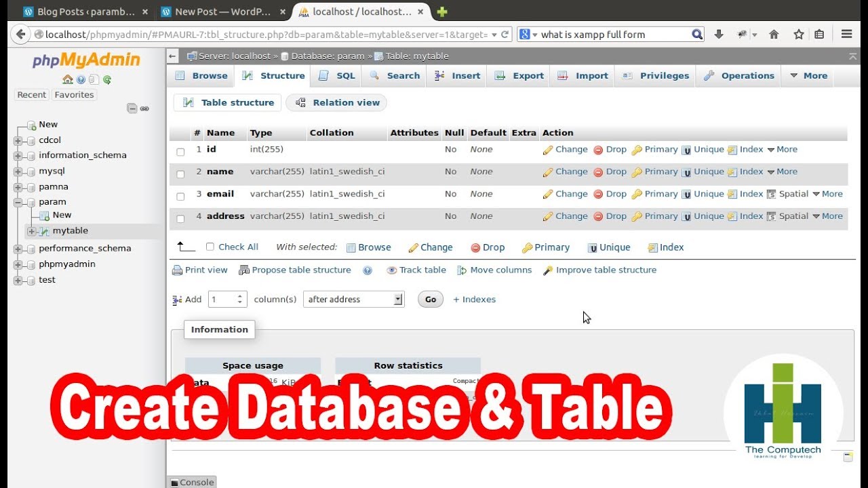This screenshot has width=868, height=488.
Task: Click Improve table structure link
Action: click(599, 270)
